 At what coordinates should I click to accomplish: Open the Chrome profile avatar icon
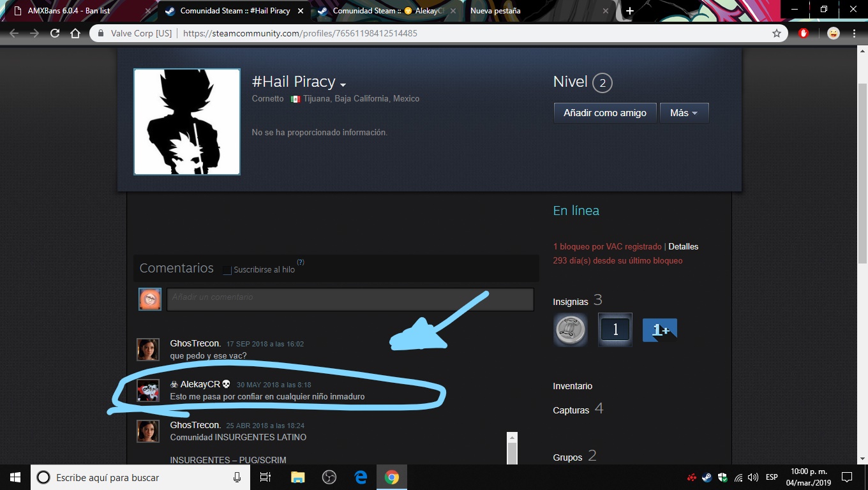pos(834,33)
